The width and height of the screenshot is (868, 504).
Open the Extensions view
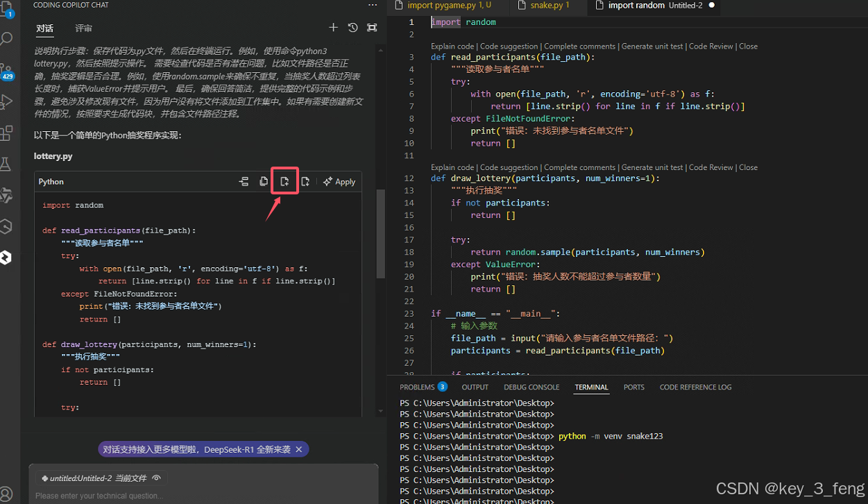point(7,133)
